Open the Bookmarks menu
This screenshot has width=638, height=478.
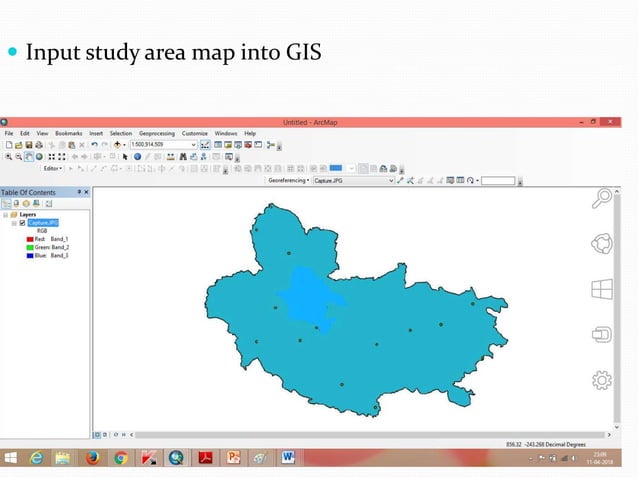pos(69,133)
